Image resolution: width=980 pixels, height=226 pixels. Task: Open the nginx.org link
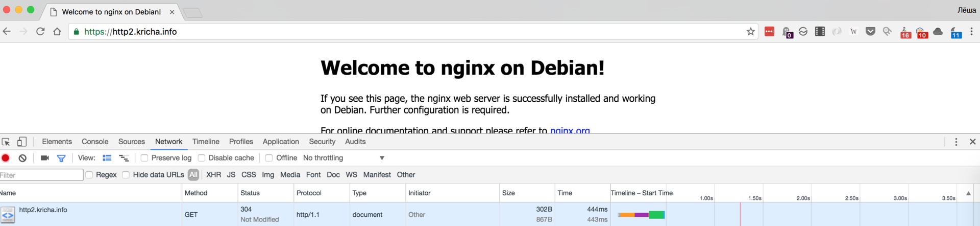tap(570, 130)
